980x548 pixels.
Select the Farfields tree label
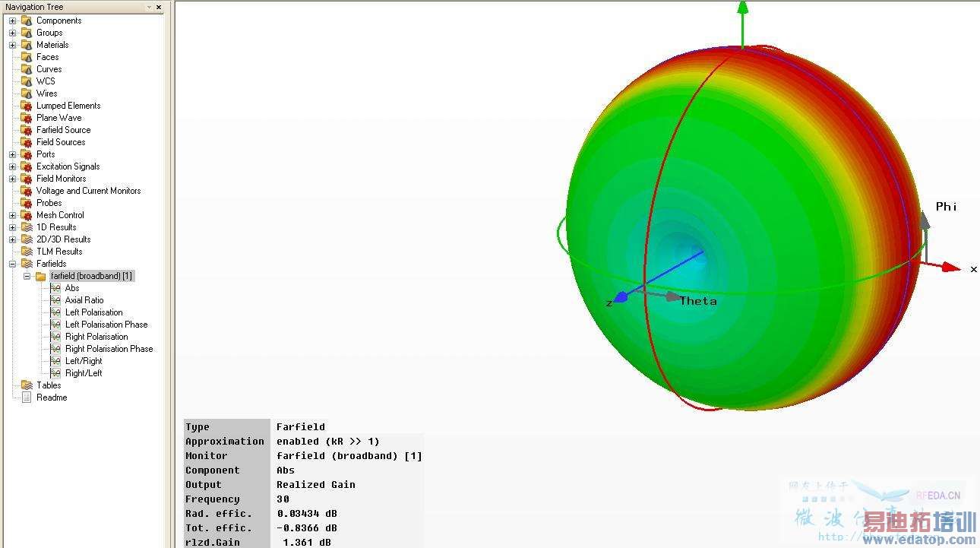click(x=52, y=264)
